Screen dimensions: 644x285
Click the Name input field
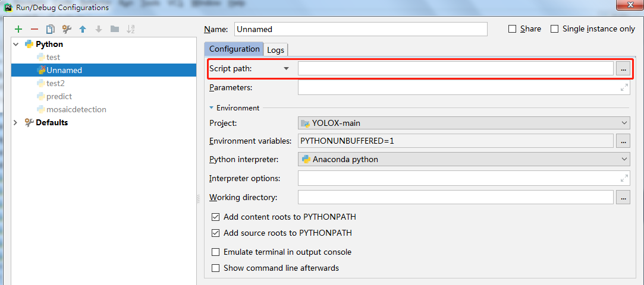(x=361, y=29)
